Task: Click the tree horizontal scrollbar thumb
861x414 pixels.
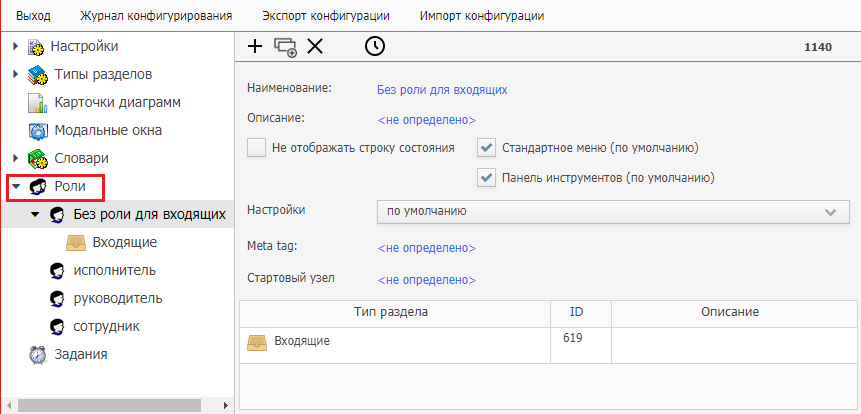Action: (109, 405)
